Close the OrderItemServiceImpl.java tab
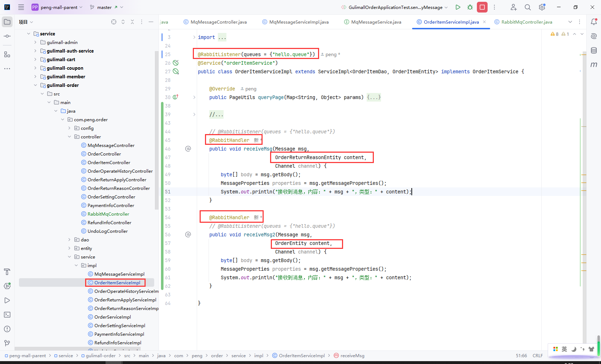Screen dimensions: 601x364 pyautogui.click(x=484, y=22)
